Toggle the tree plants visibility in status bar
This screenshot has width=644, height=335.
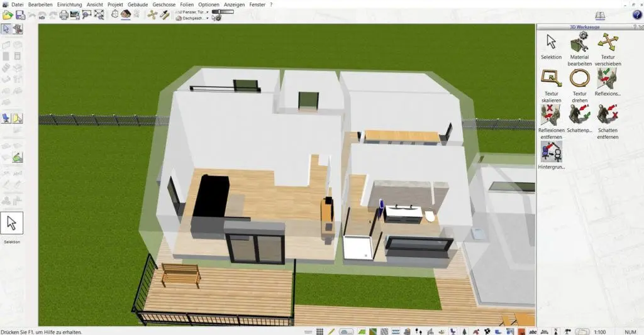[464, 331]
